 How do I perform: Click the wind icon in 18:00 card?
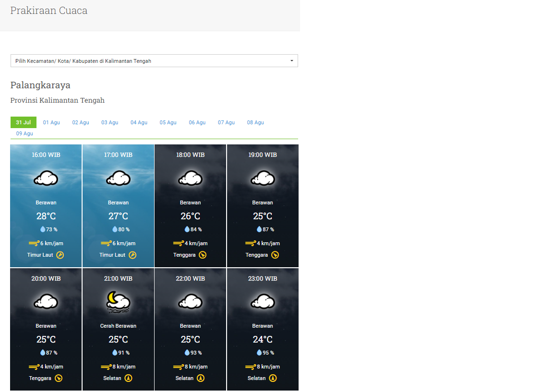point(179,243)
